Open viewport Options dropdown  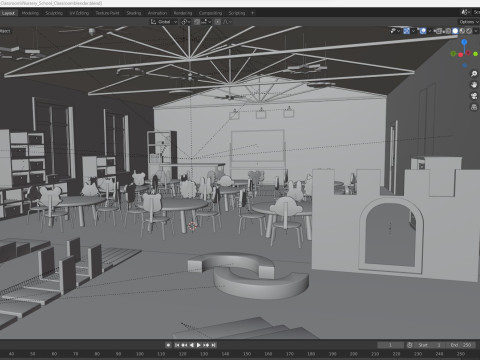pyautogui.click(x=468, y=22)
